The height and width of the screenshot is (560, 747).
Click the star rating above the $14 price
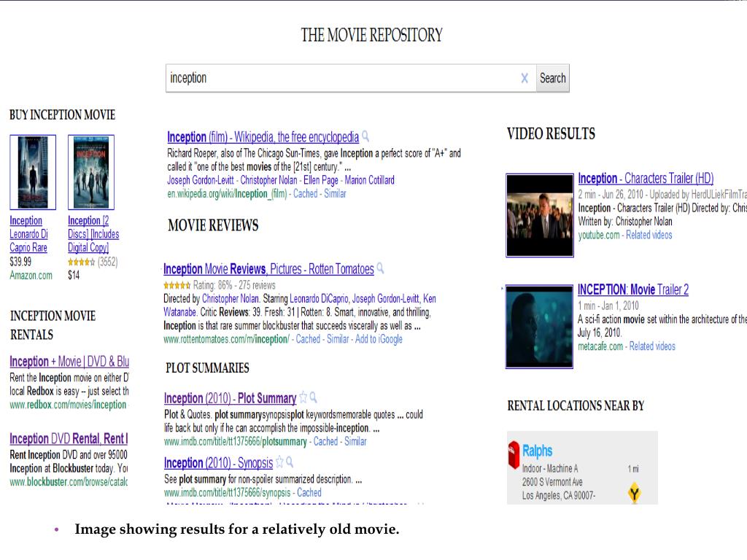click(82, 262)
